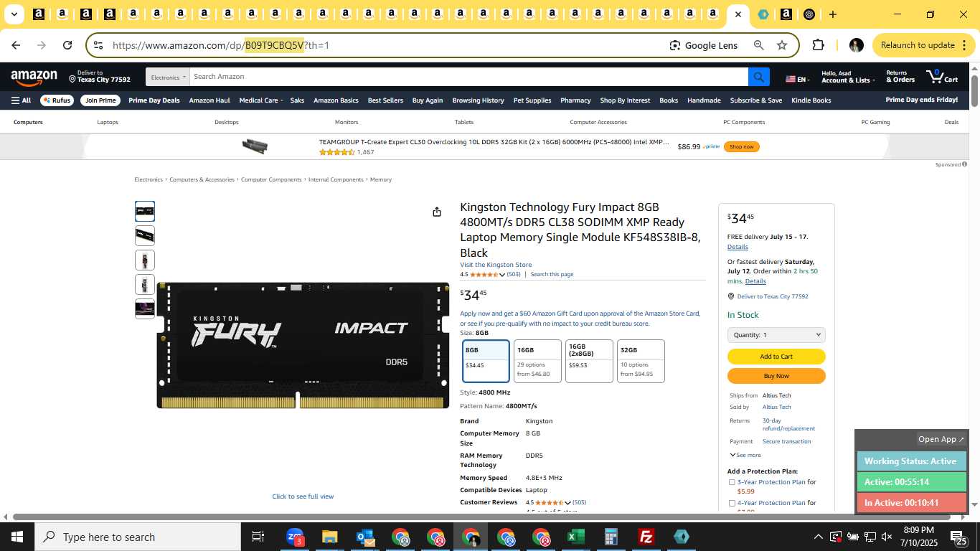Open Excel from the taskbar
The image size is (980, 551).
click(575, 537)
